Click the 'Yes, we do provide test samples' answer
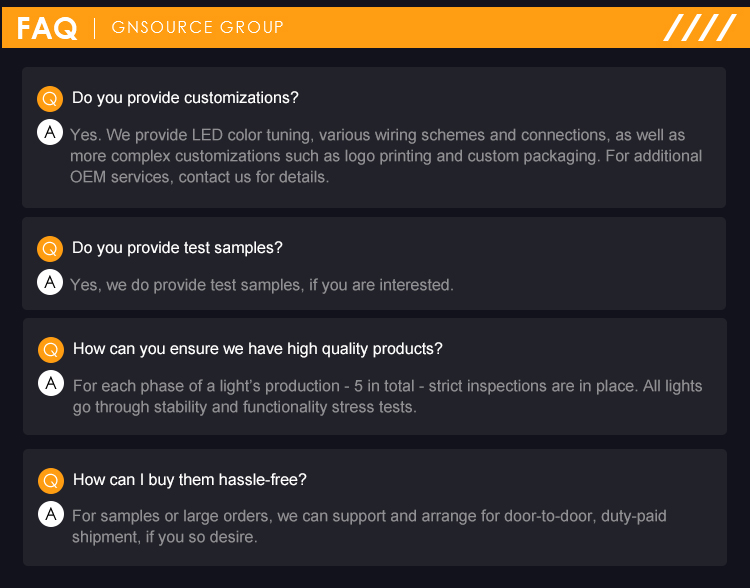This screenshot has height=588, width=750. click(262, 285)
